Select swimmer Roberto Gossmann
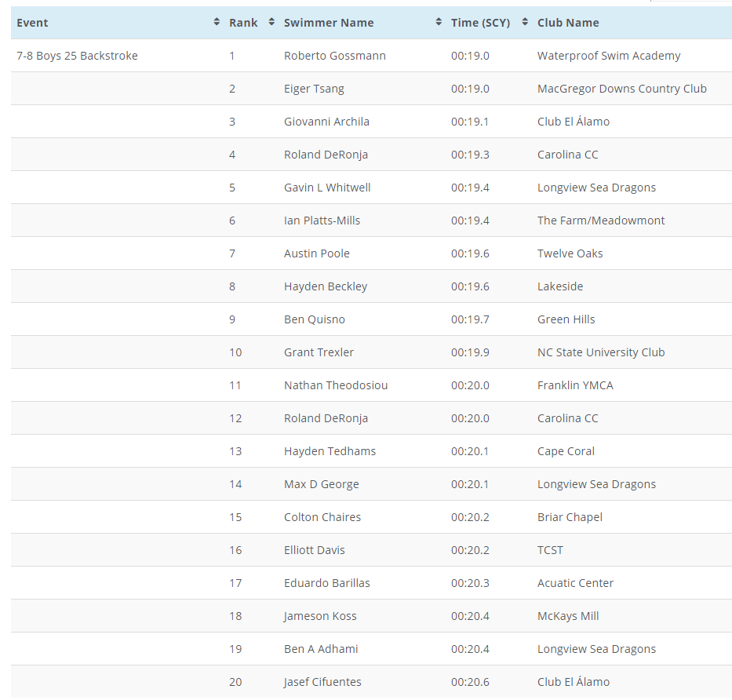Screen dimensions: 732x700 (x=335, y=56)
